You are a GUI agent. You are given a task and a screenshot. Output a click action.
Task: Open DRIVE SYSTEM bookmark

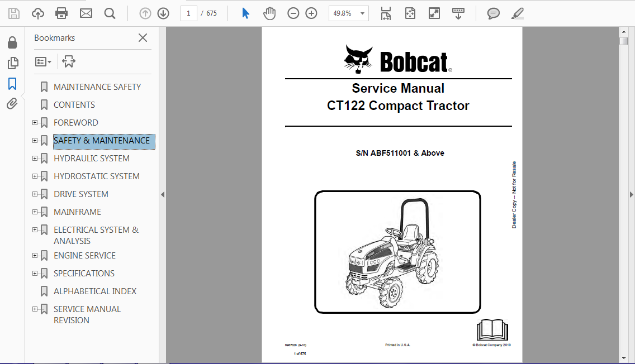click(81, 194)
